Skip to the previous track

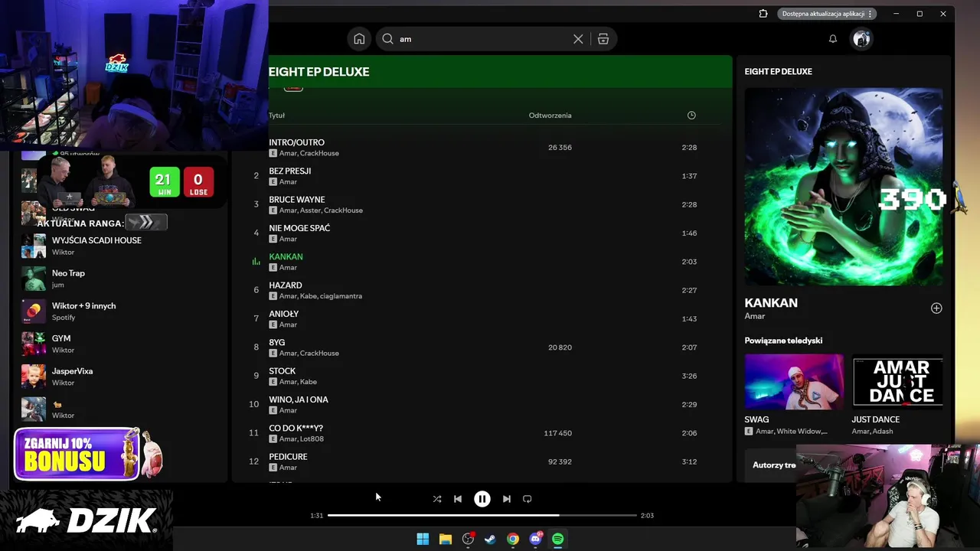[458, 499]
